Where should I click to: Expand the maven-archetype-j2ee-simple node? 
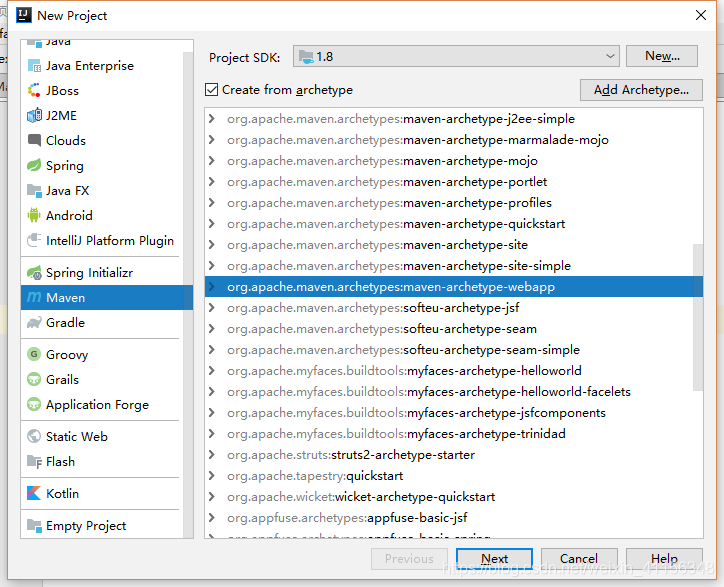pyautogui.click(x=212, y=119)
